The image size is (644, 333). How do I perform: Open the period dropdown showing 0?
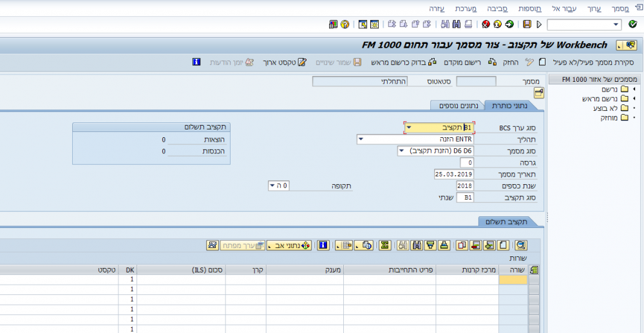[x=272, y=186]
